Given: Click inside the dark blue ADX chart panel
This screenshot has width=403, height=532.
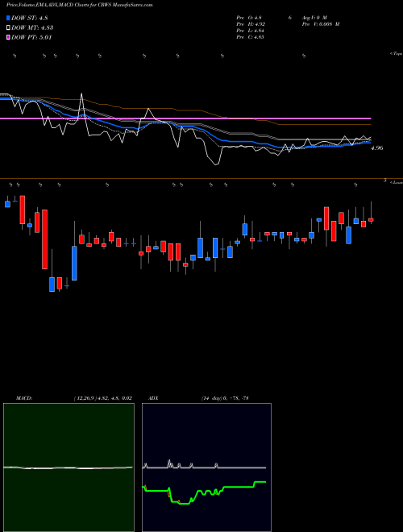Looking at the screenshot, I should 206,468.
